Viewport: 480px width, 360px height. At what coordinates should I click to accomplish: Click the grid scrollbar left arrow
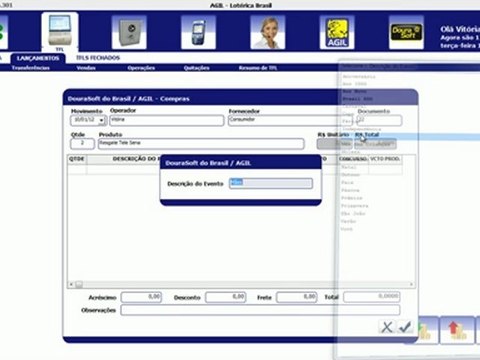point(71,284)
